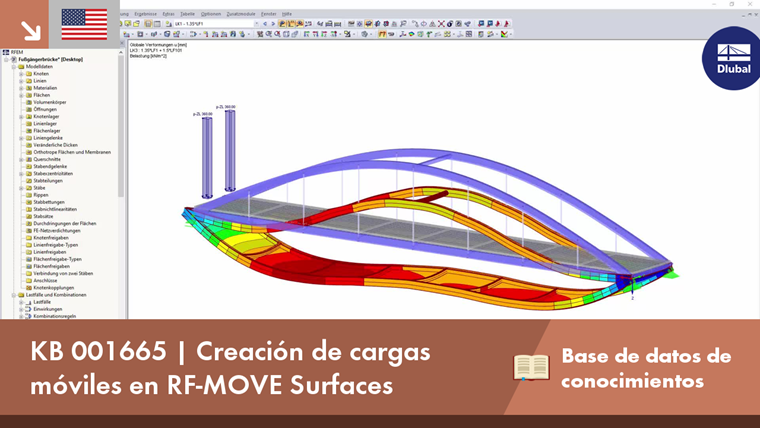Go to previous load case with left arrow

(265, 24)
